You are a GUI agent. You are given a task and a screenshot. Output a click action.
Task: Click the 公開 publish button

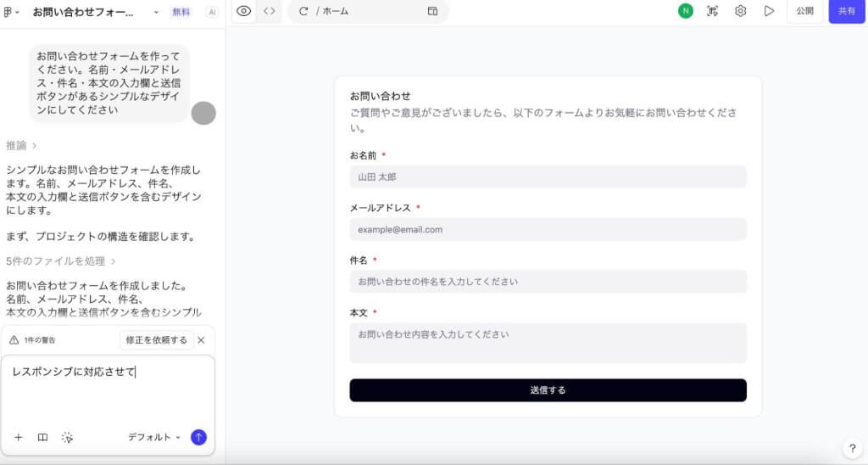point(805,11)
